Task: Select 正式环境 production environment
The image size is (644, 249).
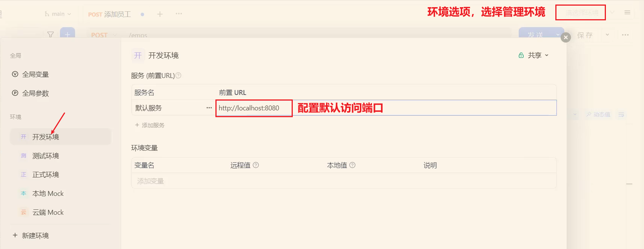Action: [x=46, y=174]
